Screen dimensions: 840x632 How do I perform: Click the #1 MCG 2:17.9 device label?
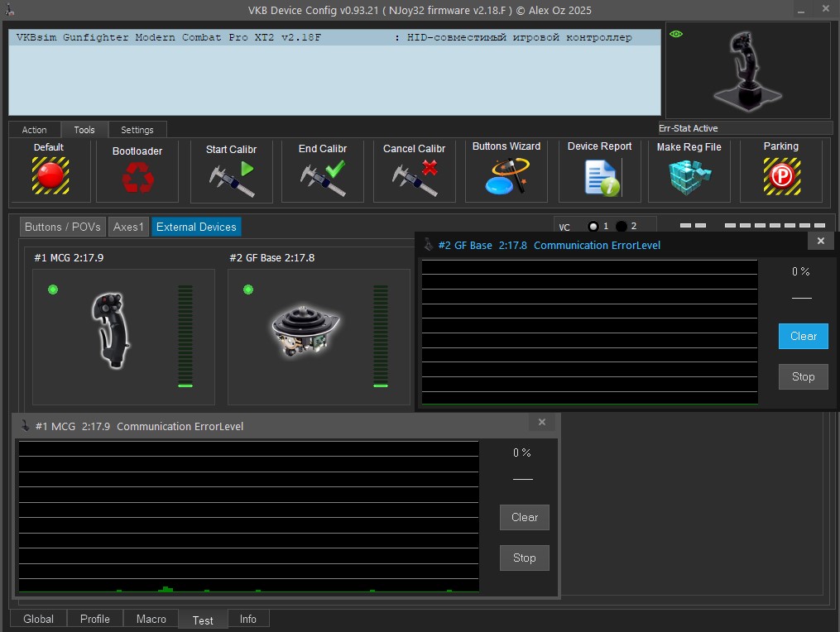(70, 257)
